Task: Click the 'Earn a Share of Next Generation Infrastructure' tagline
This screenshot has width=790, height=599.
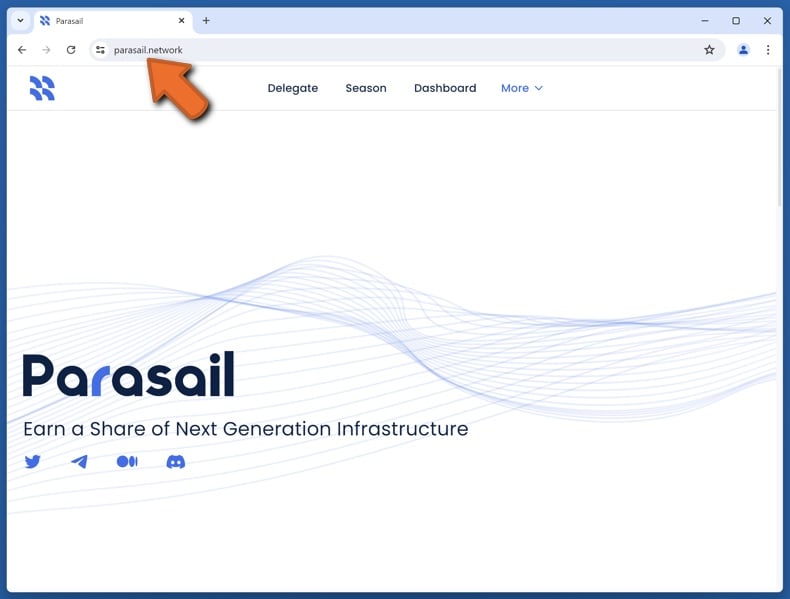Action: click(246, 429)
